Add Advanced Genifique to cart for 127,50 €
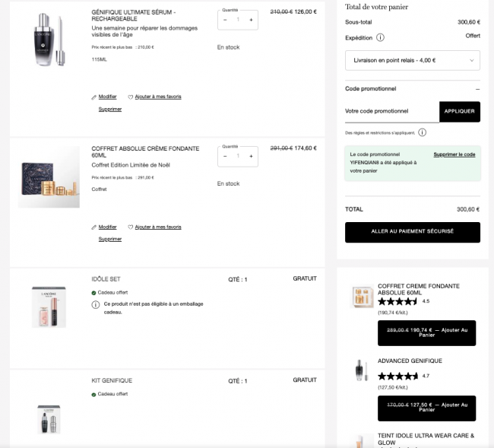The height and width of the screenshot is (448, 494). click(x=427, y=408)
